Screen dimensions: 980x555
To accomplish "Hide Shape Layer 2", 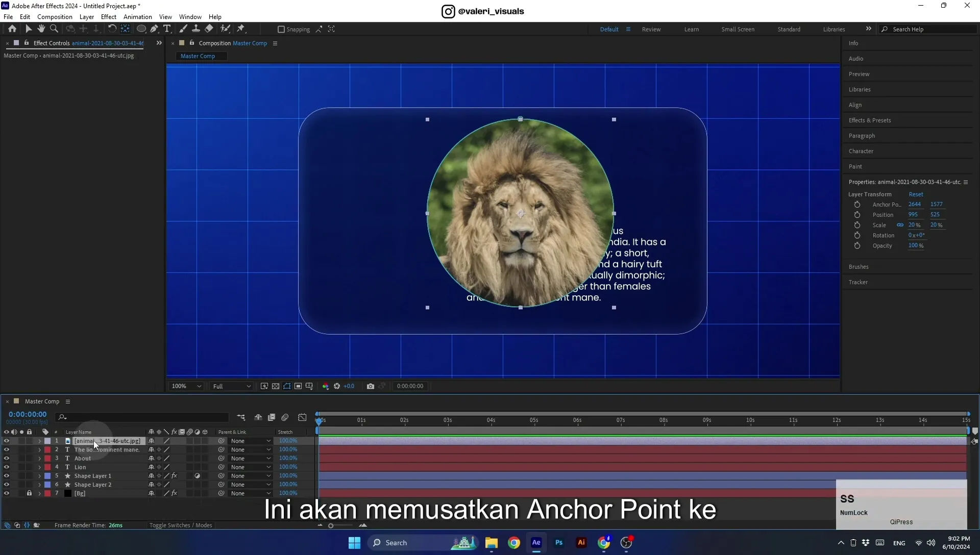I will tap(6, 485).
